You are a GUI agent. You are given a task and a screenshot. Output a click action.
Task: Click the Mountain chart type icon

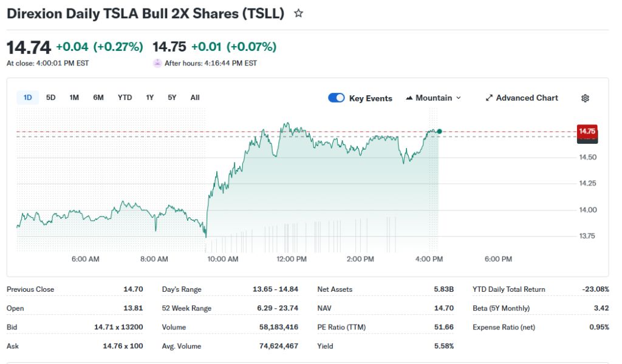[409, 98]
